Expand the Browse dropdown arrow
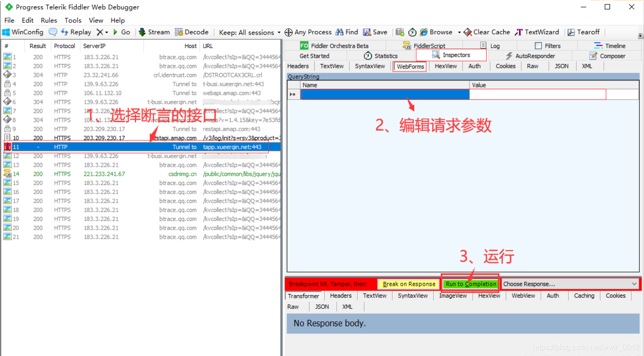The image size is (644, 356). pyautogui.click(x=459, y=32)
